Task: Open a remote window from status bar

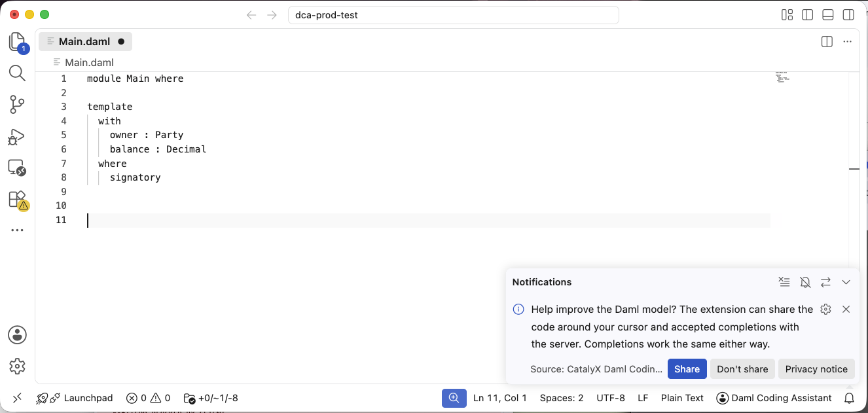Action: [x=17, y=398]
